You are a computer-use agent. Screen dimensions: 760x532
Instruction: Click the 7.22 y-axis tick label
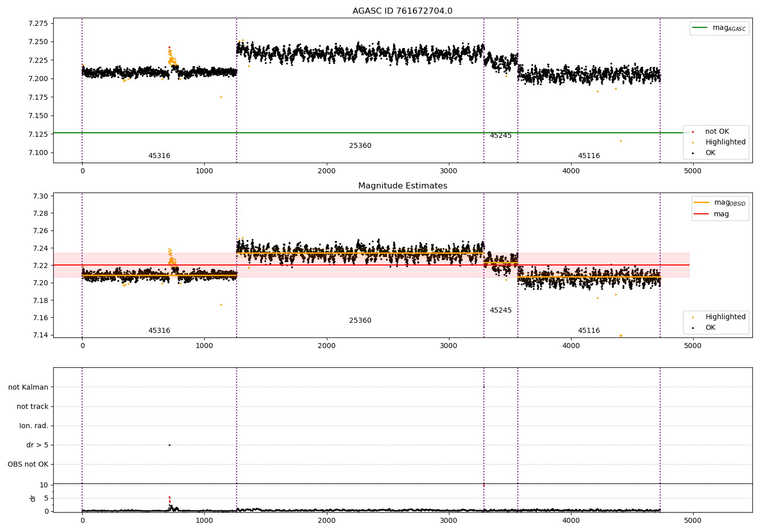[40, 265]
